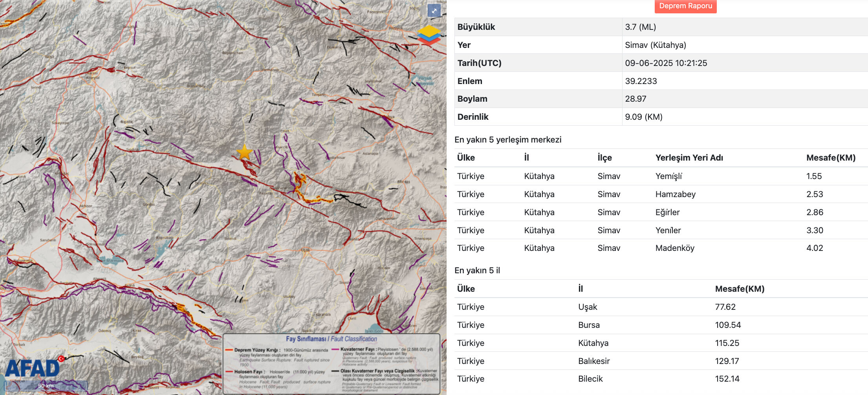Click the Yerleşim Yeri Adı column header
868x395 pixels.
click(x=689, y=158)
